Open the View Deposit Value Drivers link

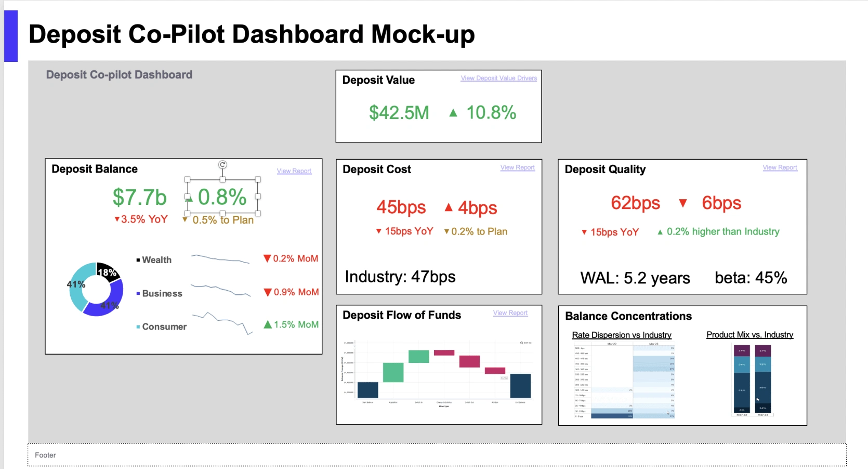(x=498, y=78)
